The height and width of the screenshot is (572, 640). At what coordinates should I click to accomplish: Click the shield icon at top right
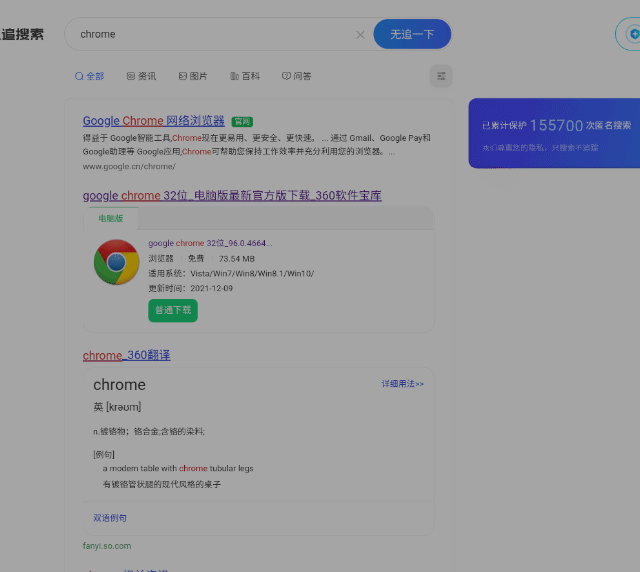pos(633,34)
